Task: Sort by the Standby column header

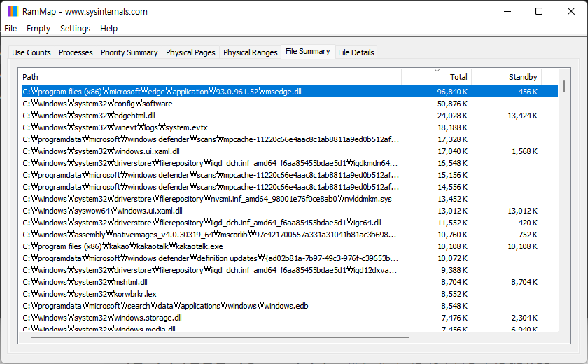Action: tap(507, 77)
